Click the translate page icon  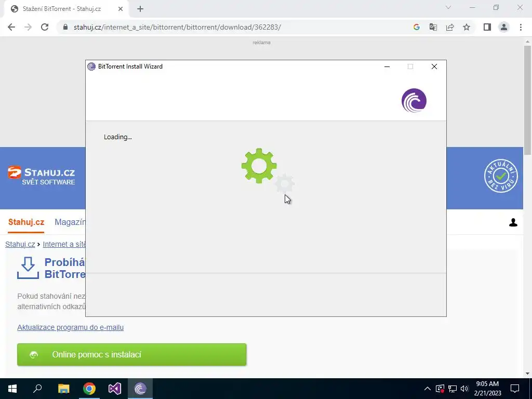pos(433,27)
